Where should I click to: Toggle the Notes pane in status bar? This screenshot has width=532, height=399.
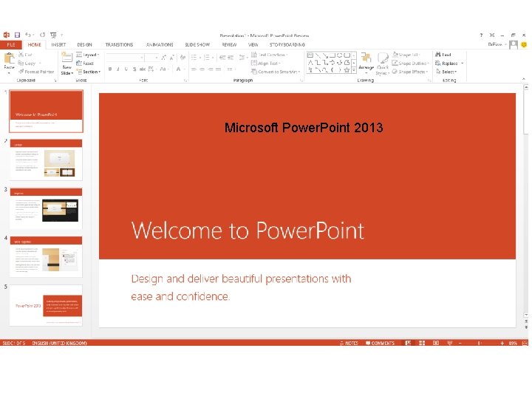coord(349,343)
